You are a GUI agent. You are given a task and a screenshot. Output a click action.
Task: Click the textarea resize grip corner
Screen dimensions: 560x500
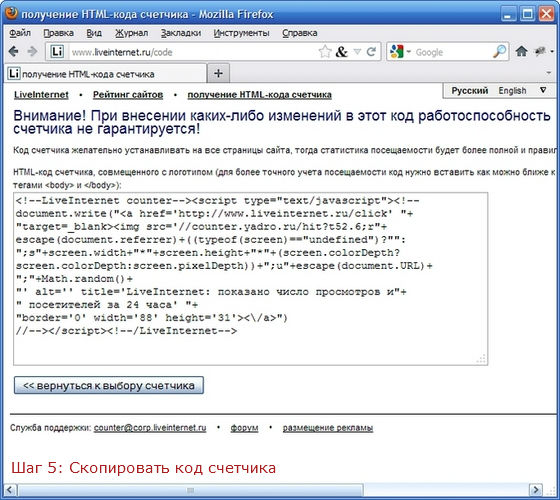click(x=481, y=359)
